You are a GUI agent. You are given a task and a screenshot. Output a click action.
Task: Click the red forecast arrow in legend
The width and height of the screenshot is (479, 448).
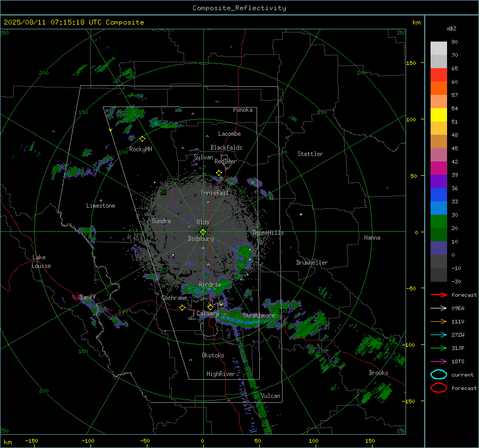pos(439,295)
